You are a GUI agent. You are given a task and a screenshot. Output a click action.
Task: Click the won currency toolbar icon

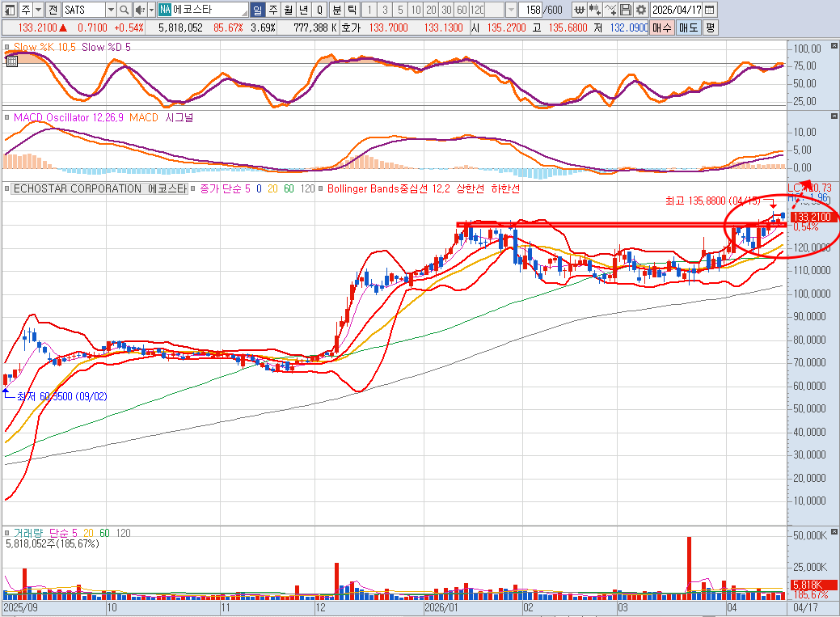point(579,10)
